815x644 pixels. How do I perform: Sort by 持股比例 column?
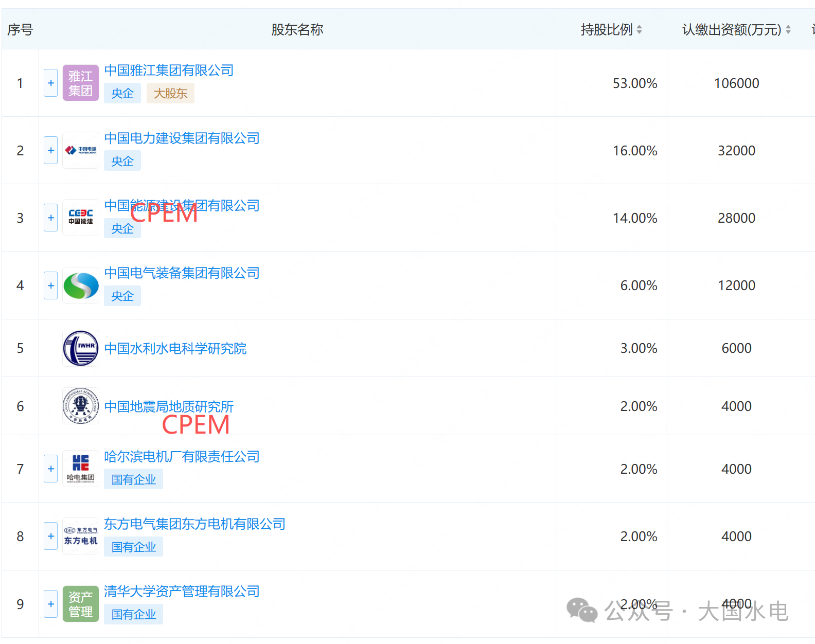[639, 30]
